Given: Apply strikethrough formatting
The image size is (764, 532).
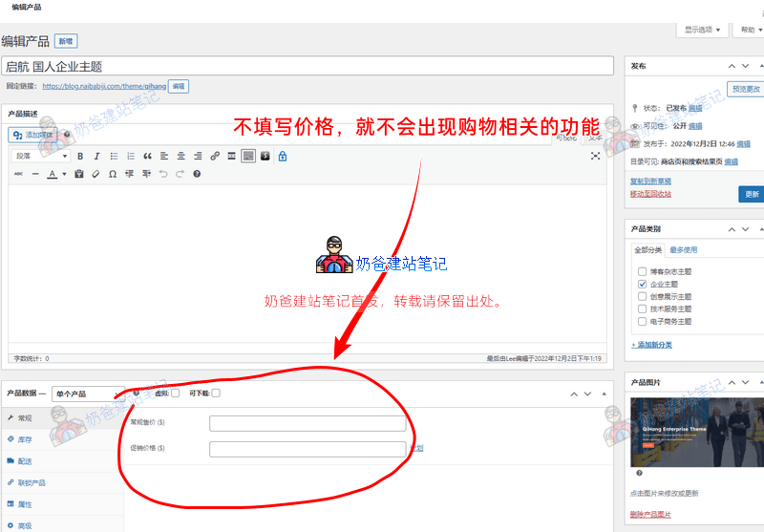Looking at the screenshot, I should click(x=18, y=174).
